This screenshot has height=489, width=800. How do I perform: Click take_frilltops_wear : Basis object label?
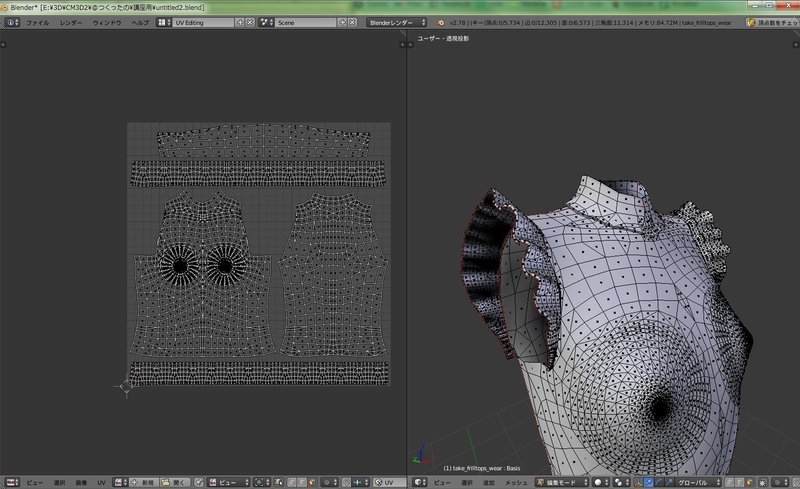click(x=482, y=468)
